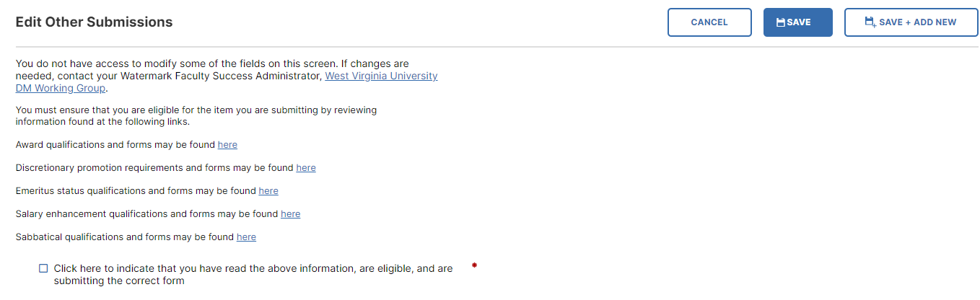The image size is (980, 300).
Task: Open the Salary enhancement qualifications 'here' link
Action: (291, 214)
